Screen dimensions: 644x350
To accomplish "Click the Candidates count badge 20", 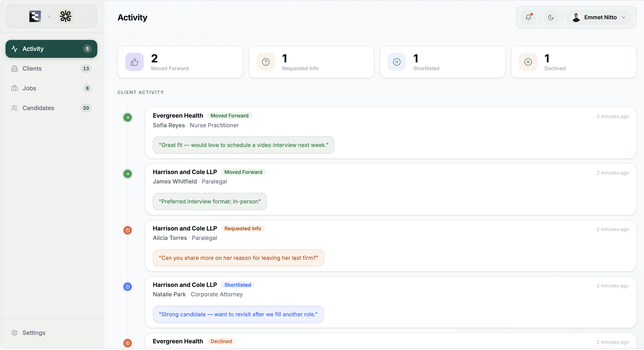I will pos(86,108).
